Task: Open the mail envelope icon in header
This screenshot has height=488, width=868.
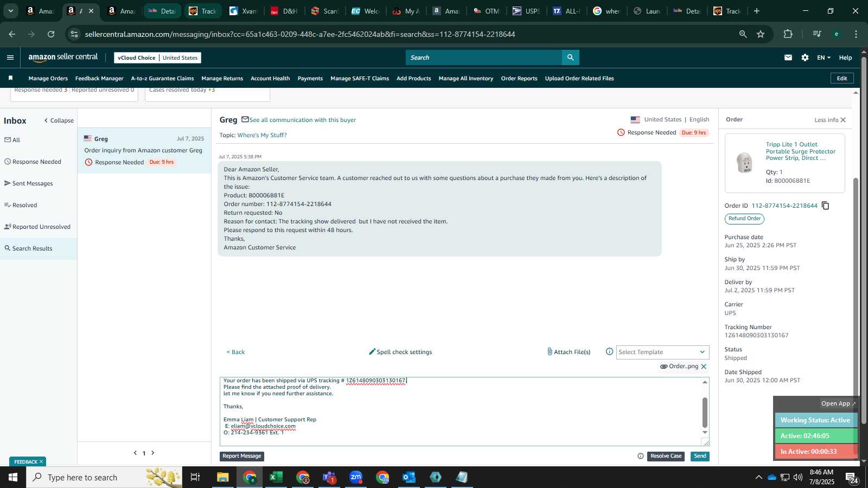Action: [x=788, y=57]
